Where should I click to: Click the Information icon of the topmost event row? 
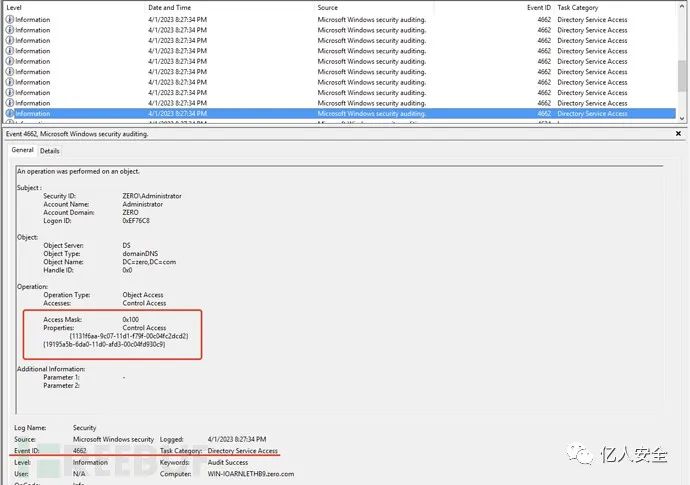coord(9,19)
